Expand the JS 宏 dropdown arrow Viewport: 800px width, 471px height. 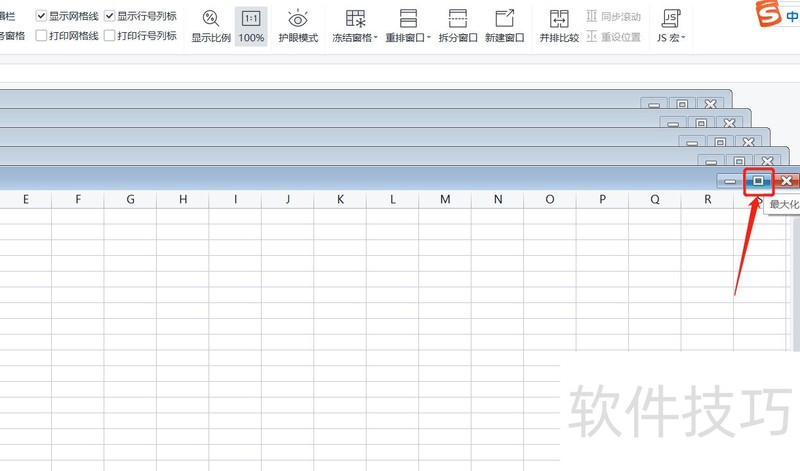coord(683,38)
